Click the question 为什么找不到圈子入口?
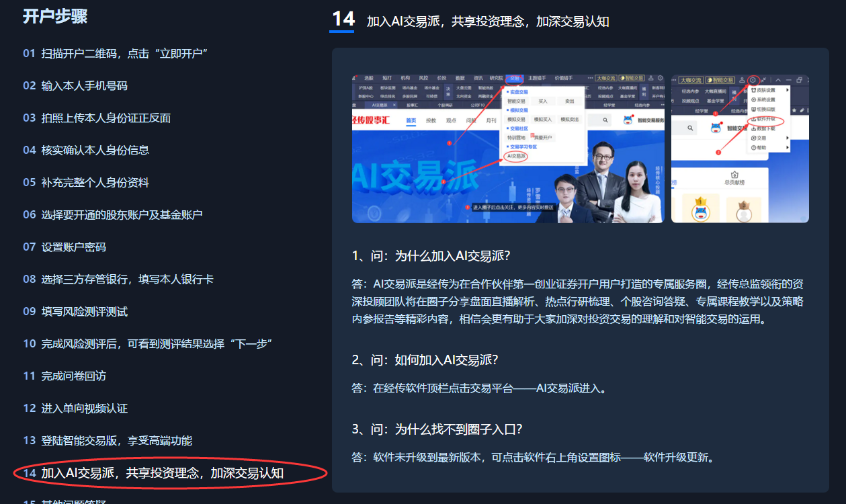 437,429
